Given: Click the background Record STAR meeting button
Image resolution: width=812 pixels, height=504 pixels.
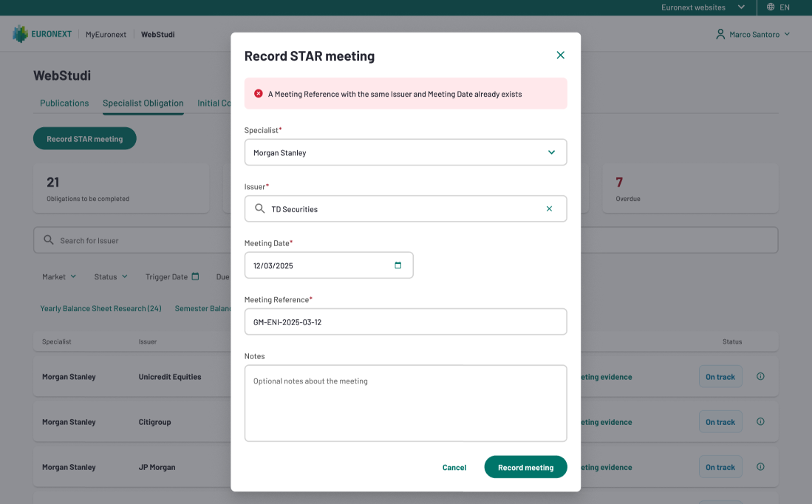Looking at the screenshot, I should 85,139.
